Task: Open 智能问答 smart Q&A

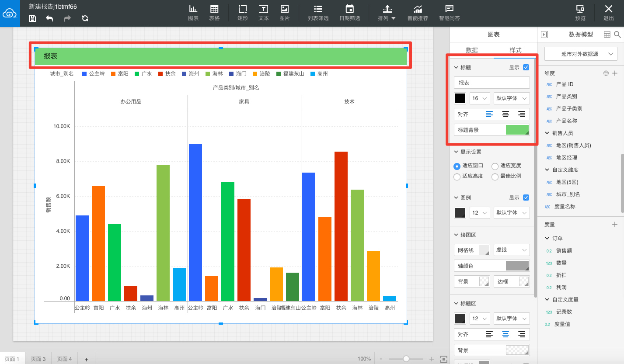Action: pyautogui.click(x=449, y=13)
